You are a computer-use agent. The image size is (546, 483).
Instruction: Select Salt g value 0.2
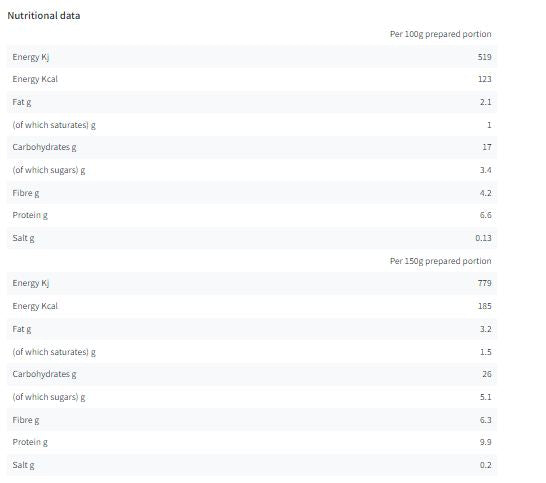485,465
